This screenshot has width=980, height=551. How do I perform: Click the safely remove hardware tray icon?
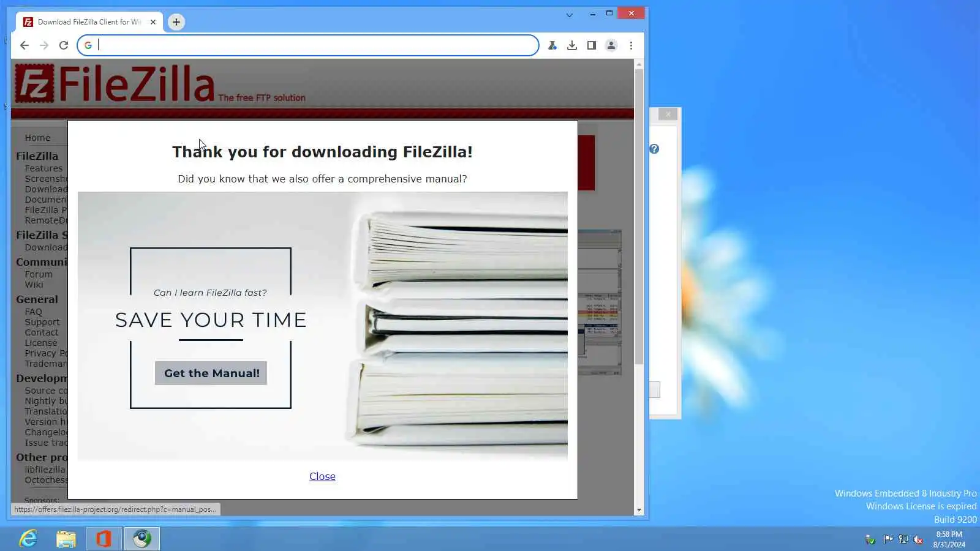870,539
